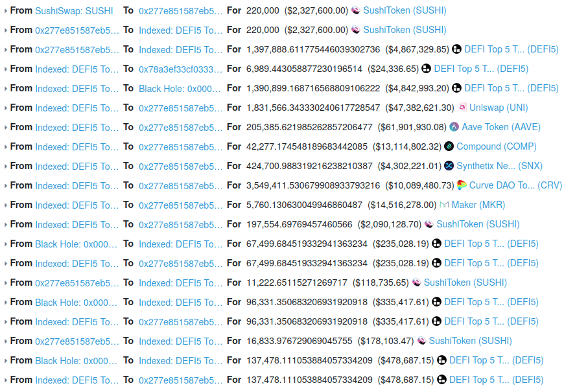Click SushiToken icon in 220,000 row sent to Indexed: DEFI5

click(356, 30)
